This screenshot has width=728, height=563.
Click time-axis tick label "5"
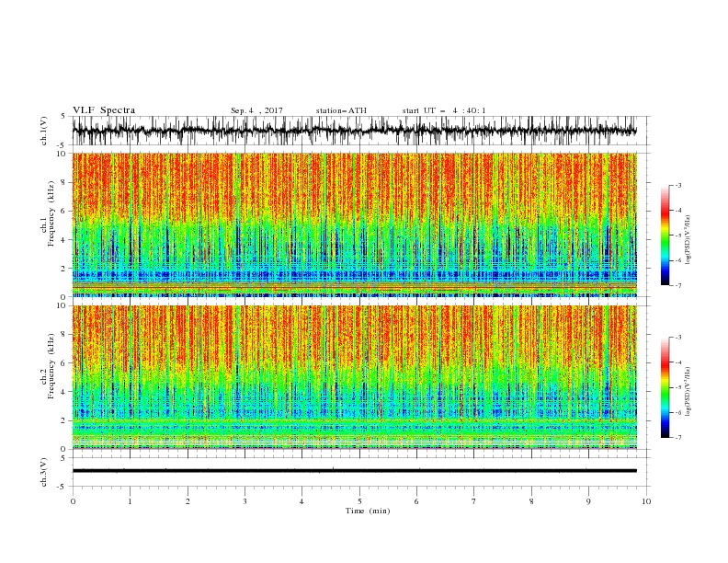[359, 501]
